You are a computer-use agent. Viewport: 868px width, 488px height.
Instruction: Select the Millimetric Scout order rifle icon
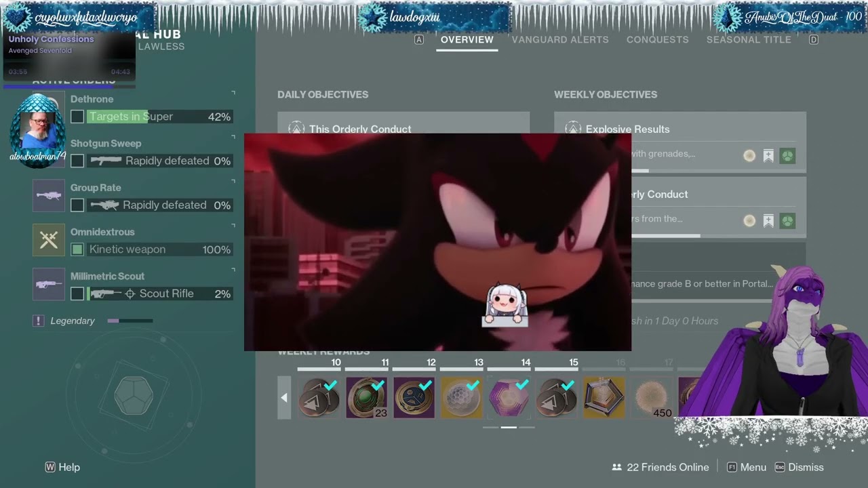[49, 284]
